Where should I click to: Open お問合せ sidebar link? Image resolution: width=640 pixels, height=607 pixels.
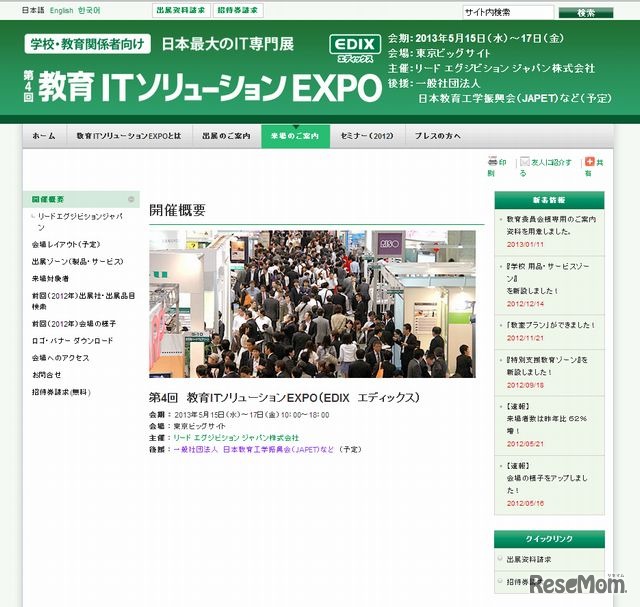tap(47, 375)
